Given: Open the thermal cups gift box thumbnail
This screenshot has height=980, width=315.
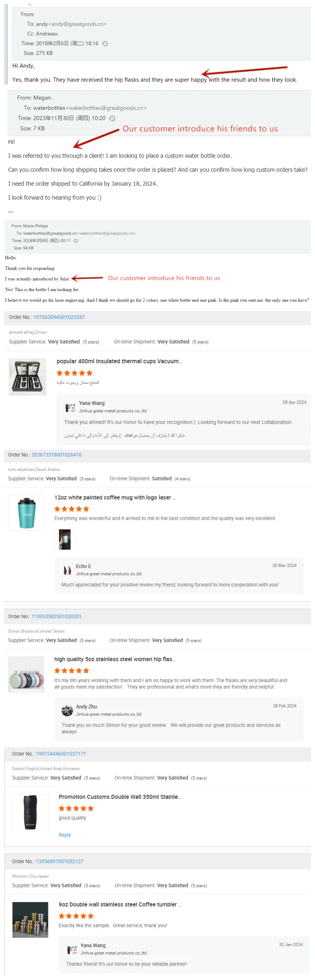Looking at the screenshot, I should pos(27,377).
